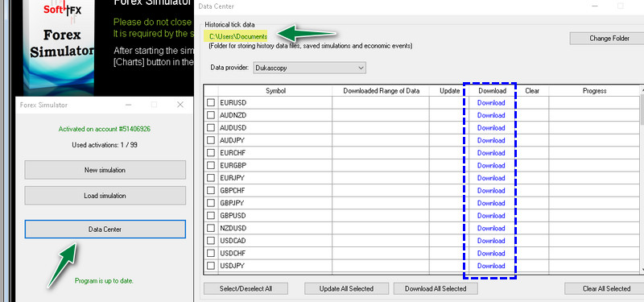Click Download link for AUDNZD

pyautogui.click(x=491, y=115)
